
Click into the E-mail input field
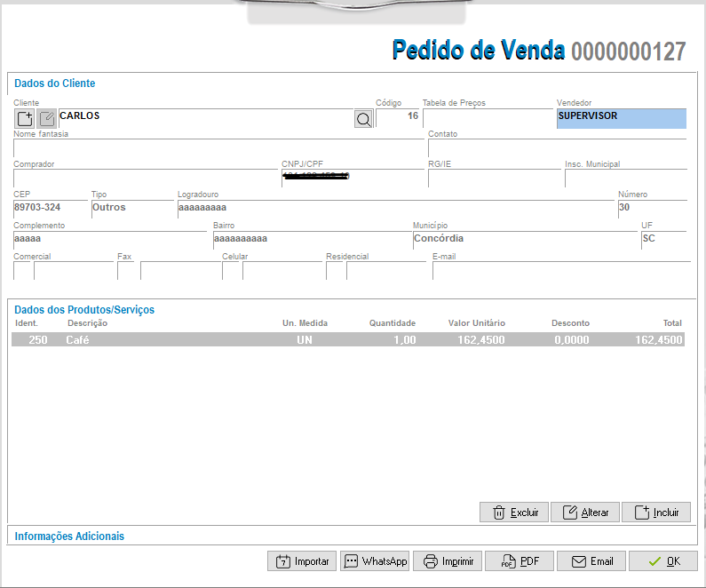[559, 270]
